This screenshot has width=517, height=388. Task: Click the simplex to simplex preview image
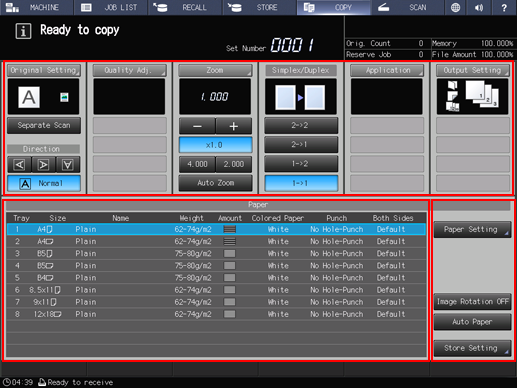click(301, 97)
